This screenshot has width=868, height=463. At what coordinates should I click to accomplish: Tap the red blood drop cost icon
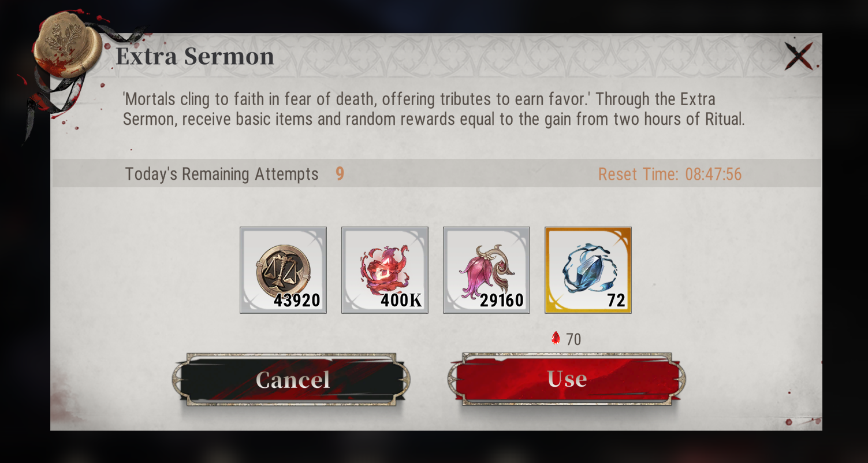coord(556,338)
